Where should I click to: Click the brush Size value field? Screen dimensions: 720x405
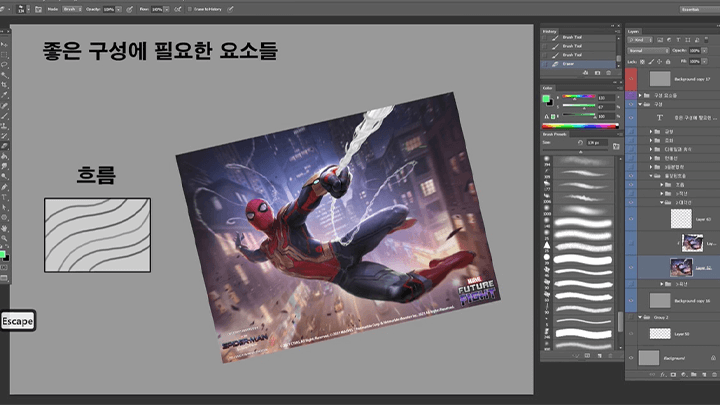pos(596,143)
